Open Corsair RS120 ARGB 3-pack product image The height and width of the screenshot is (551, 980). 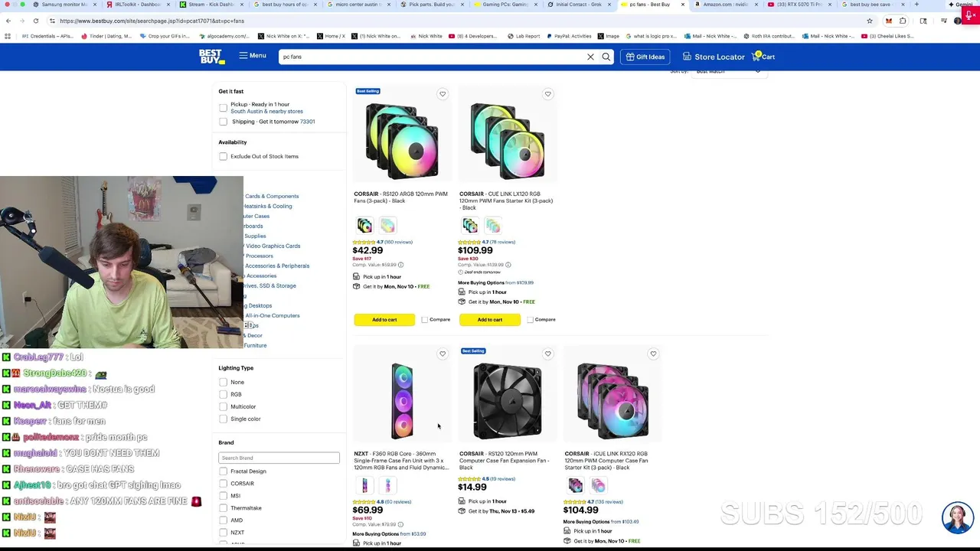point(402,142)
